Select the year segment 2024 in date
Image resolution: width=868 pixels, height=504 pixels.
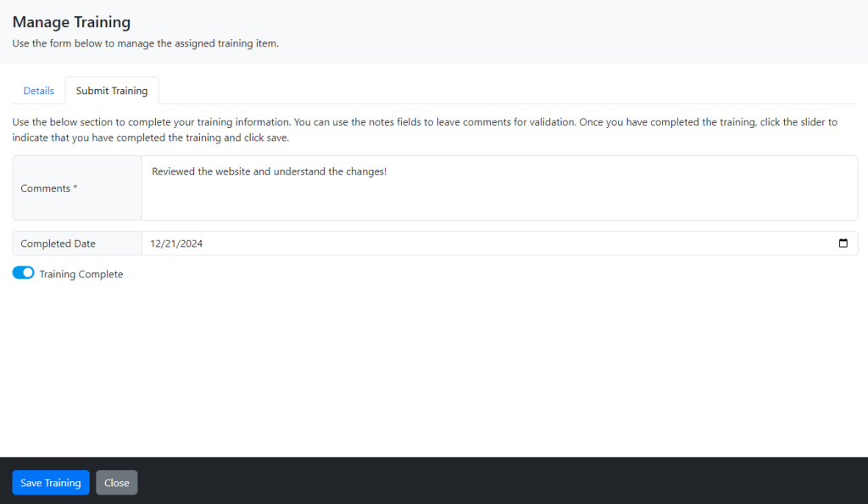[x=190, y=244]
